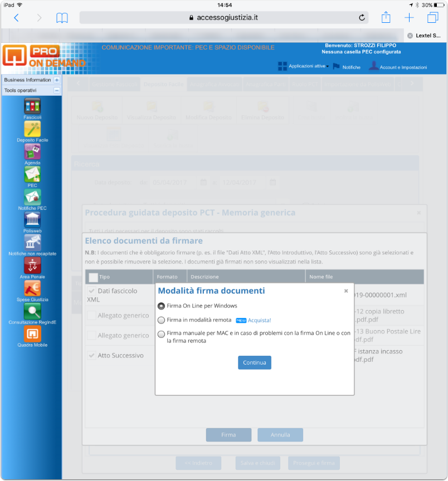
Task: Check the first Allegato generico checkbox
Action: [x=91, y=315]
